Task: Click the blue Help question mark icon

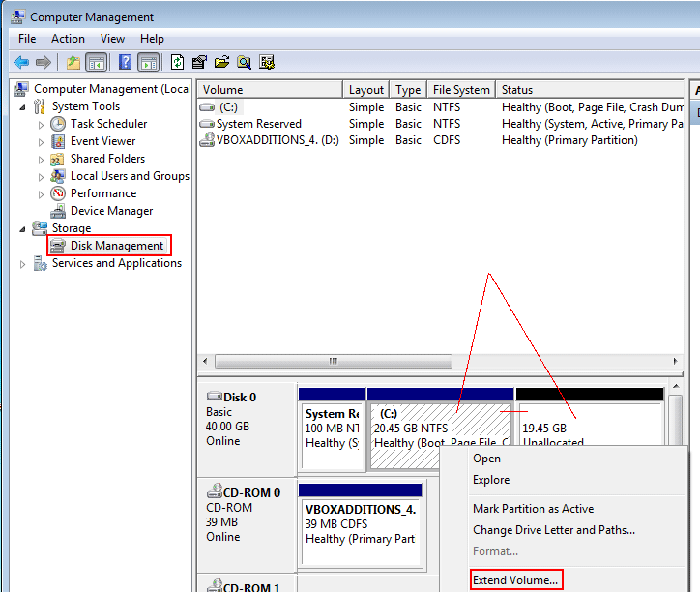Action: (126, 62)
